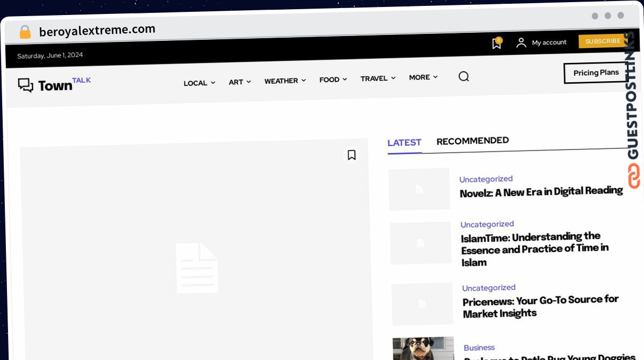Click the Business category tag
Viewport: 644px width, 360px height.
click(479, 348)
